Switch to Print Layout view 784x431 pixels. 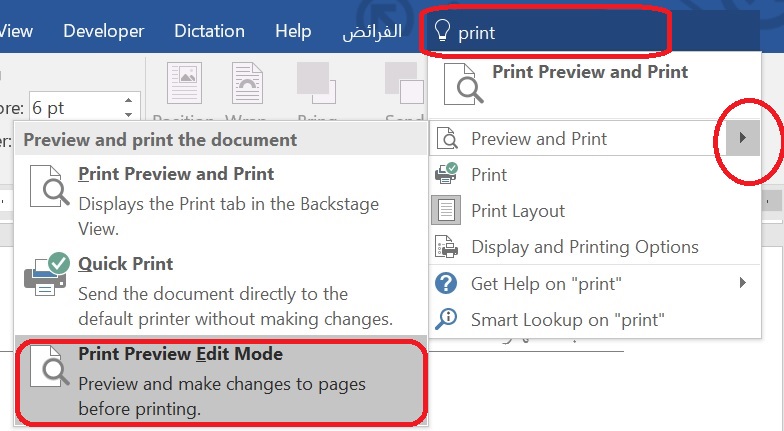pyautogui.click(x=594, y=210)
